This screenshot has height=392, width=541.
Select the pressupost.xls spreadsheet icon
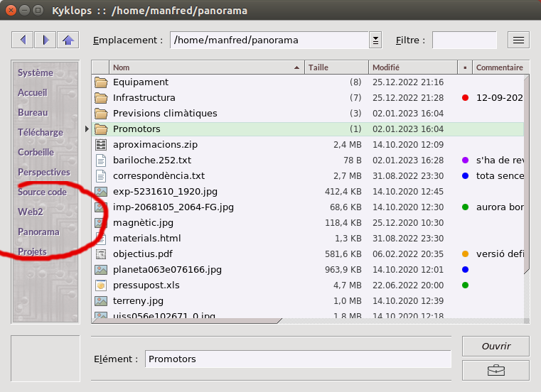coord(100,285)
